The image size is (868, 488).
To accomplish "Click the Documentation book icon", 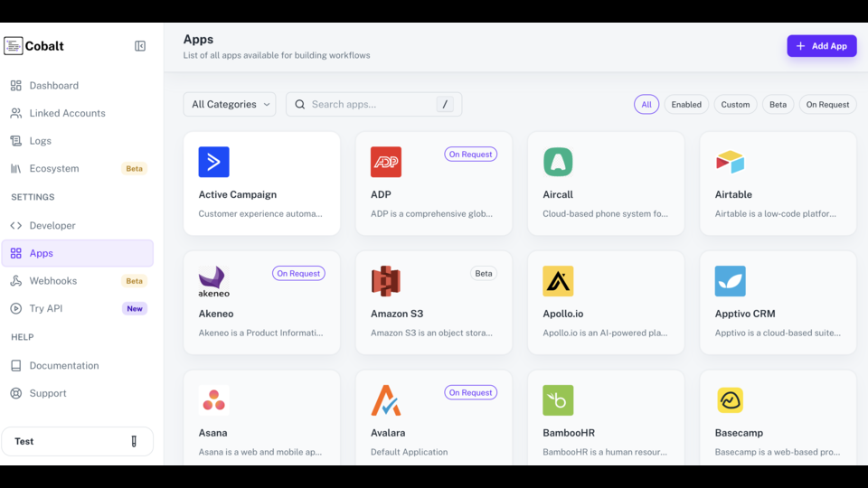I will tap(16, 365).
